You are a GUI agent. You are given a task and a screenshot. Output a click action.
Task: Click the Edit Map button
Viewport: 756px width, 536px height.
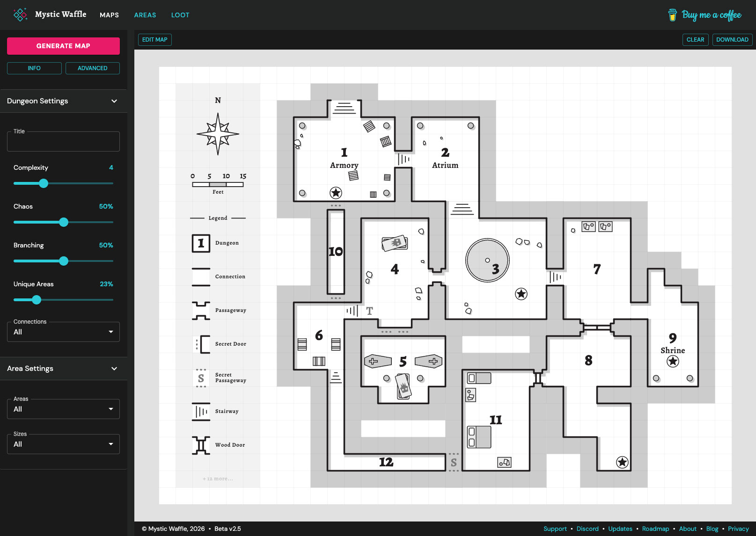tap(154, 40)
